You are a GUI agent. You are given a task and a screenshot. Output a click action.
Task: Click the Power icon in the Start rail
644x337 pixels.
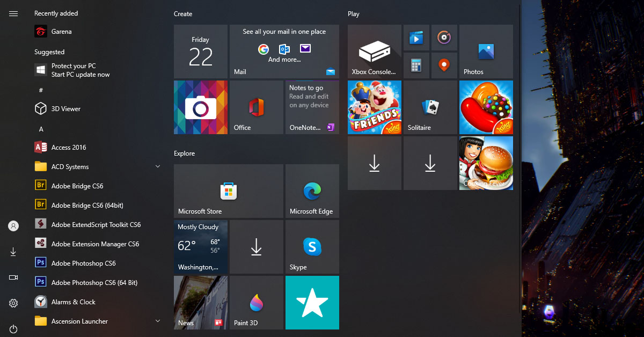(x=13, y=329)
